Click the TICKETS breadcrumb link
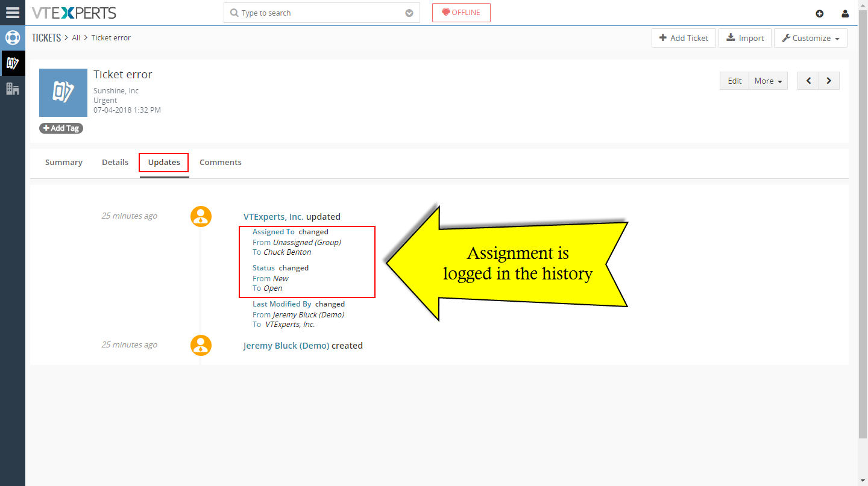This screenshot has height=486, width=868. [46, 38]
